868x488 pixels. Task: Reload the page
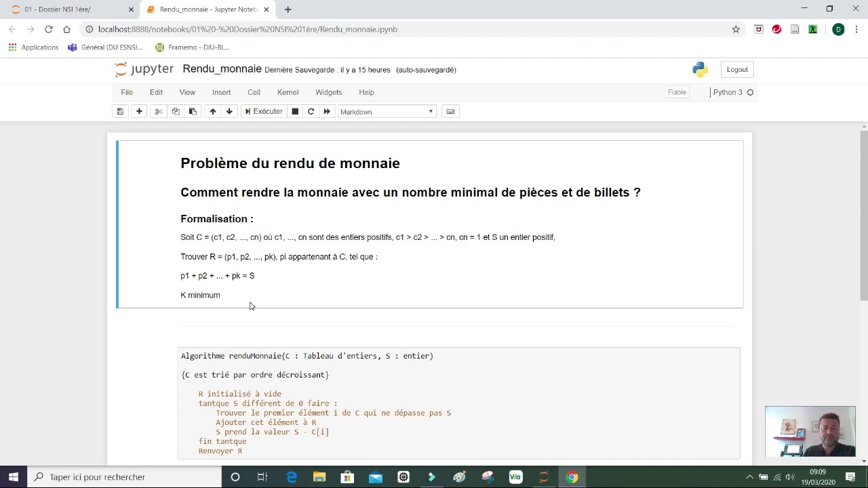[x=49, y=29]
